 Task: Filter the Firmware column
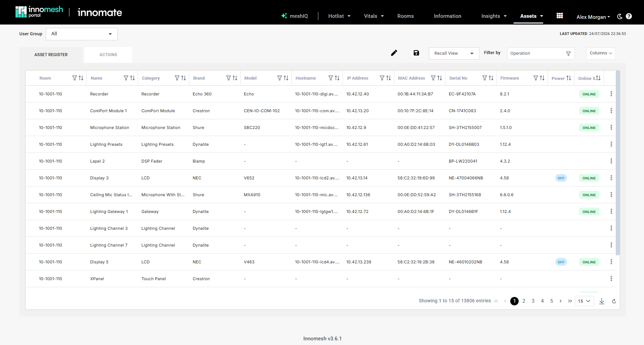(536, 78)
